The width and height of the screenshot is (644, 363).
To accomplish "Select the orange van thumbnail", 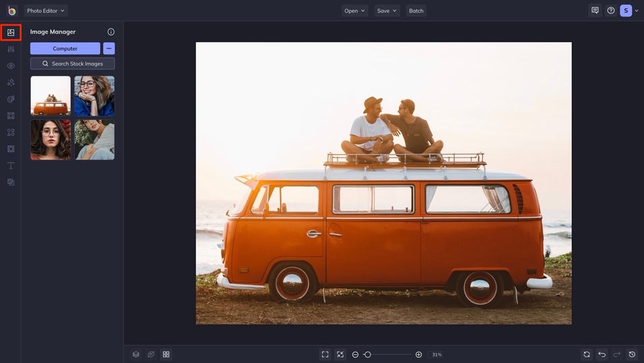I will click(x=50, y=96).
